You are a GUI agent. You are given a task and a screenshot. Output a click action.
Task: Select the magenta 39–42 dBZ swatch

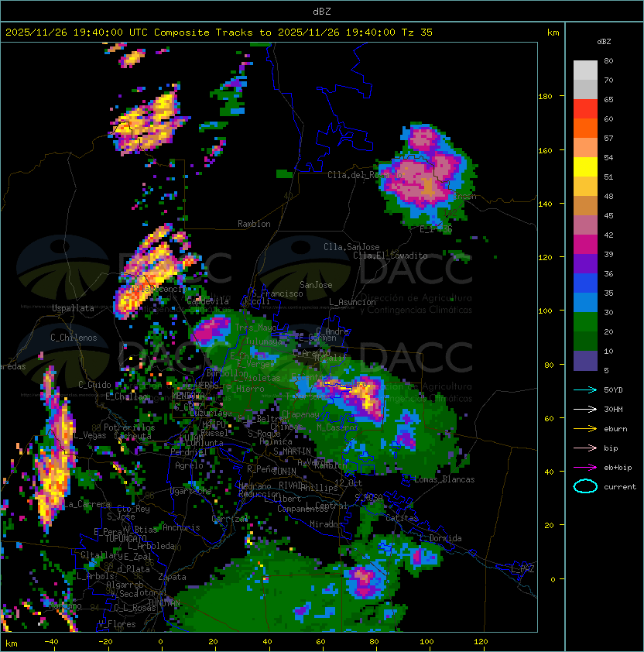[x=585, y=244]
